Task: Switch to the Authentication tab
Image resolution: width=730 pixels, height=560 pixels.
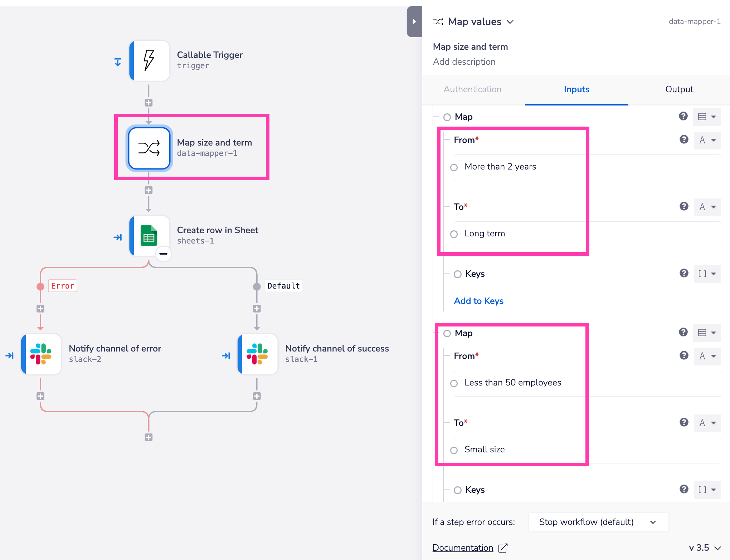Action: pos(472,89)
